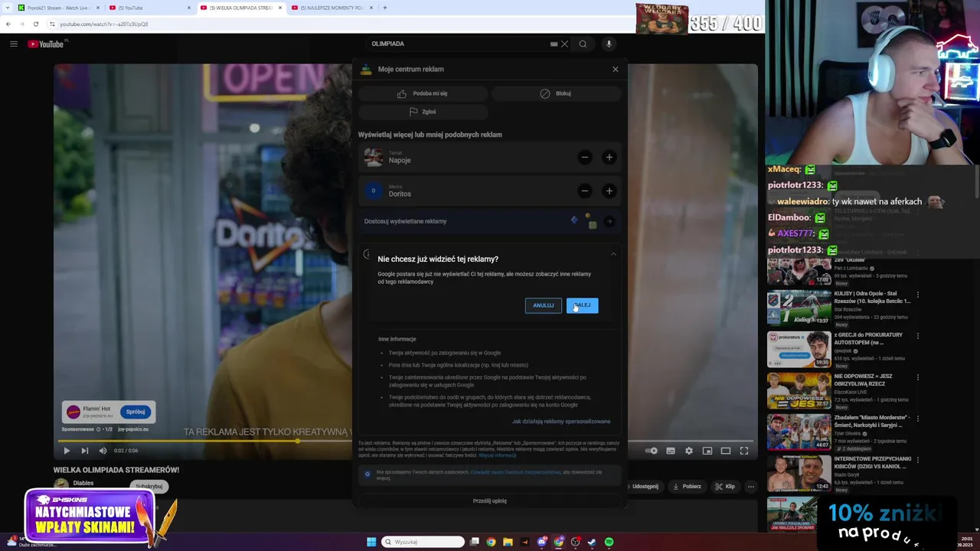980x551 pixels.
Task: Toggle subtitles in the player
Action: pyautogui.click(x=671, y=451)
